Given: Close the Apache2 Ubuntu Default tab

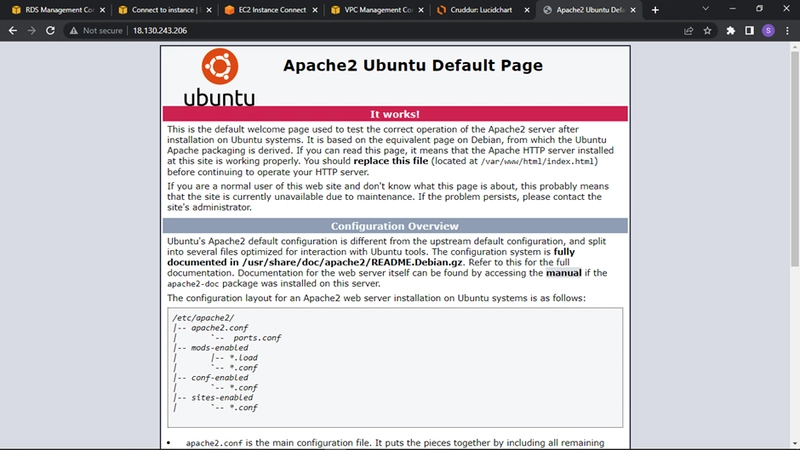Looking at the screenshot, I should click(x=633, y=10).
